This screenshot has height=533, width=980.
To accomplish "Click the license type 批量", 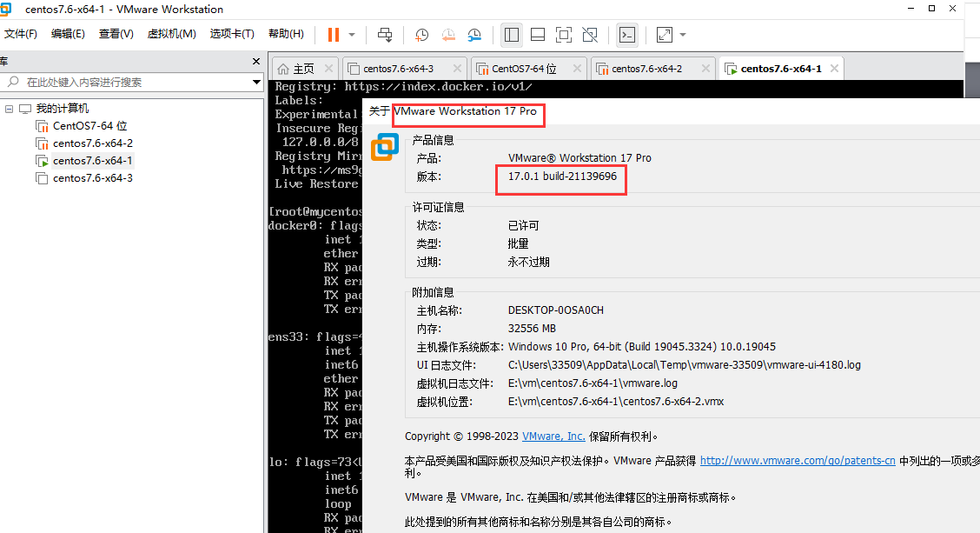I will coord(518,243).
